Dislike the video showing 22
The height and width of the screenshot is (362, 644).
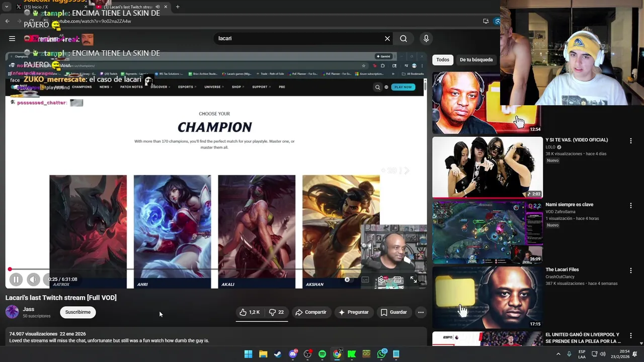(x=276, y=312)
